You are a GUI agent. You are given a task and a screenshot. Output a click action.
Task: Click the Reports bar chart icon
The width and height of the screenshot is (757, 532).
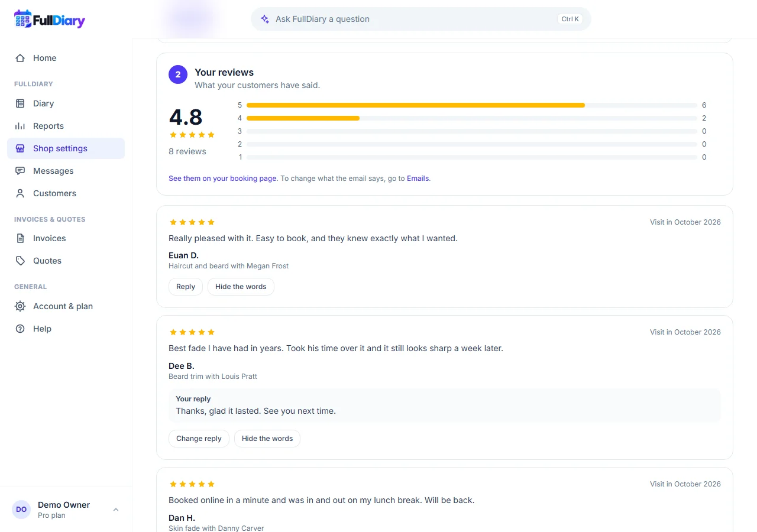(x=20, y=126)
